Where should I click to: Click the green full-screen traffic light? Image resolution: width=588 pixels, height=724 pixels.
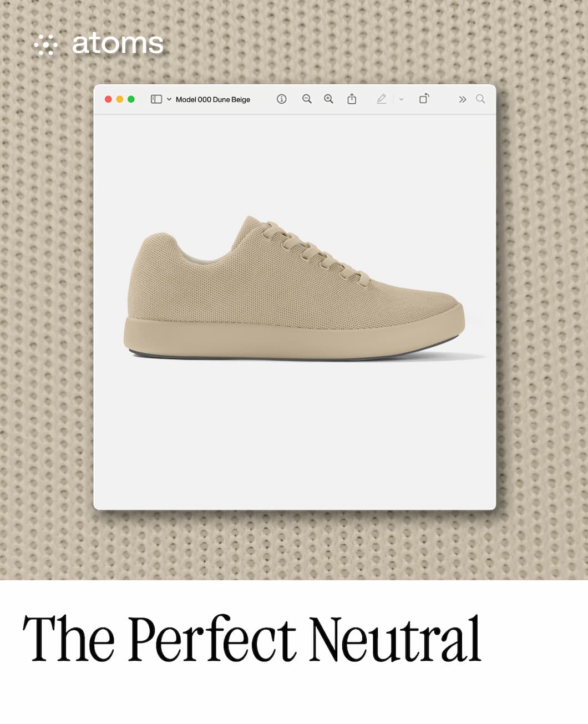pyautogui.click(x=131, y=98)
